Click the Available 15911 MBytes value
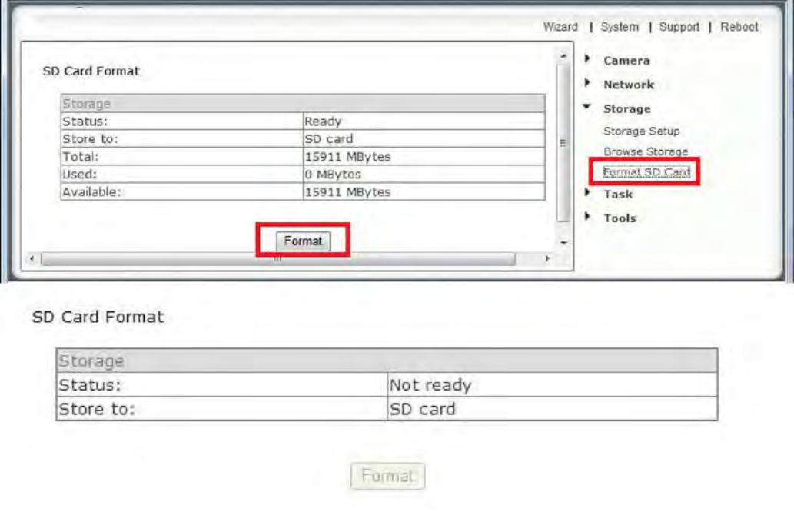Screen dimensions: 794x532 coord(347,192)
